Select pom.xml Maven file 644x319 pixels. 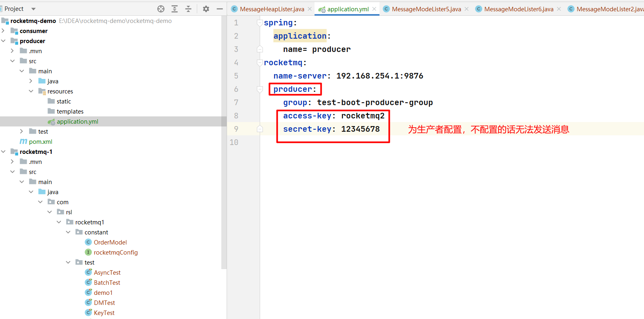(41, 142)
